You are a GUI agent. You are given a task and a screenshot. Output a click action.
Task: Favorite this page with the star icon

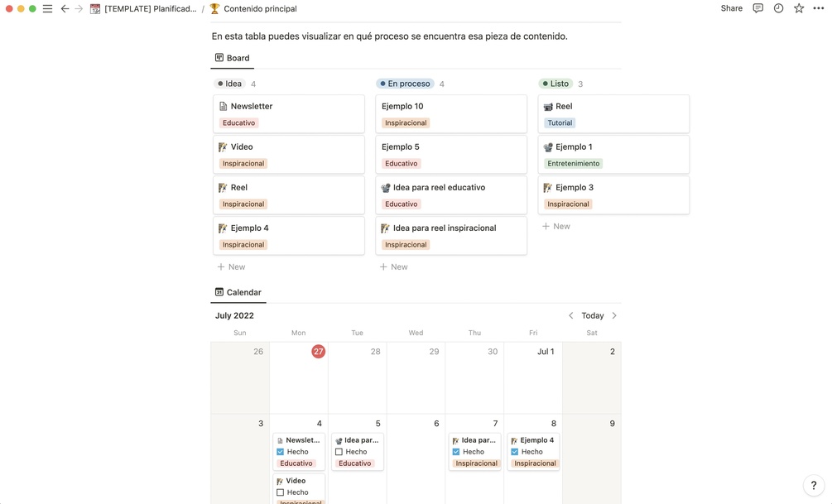click(x=799, y=8)
